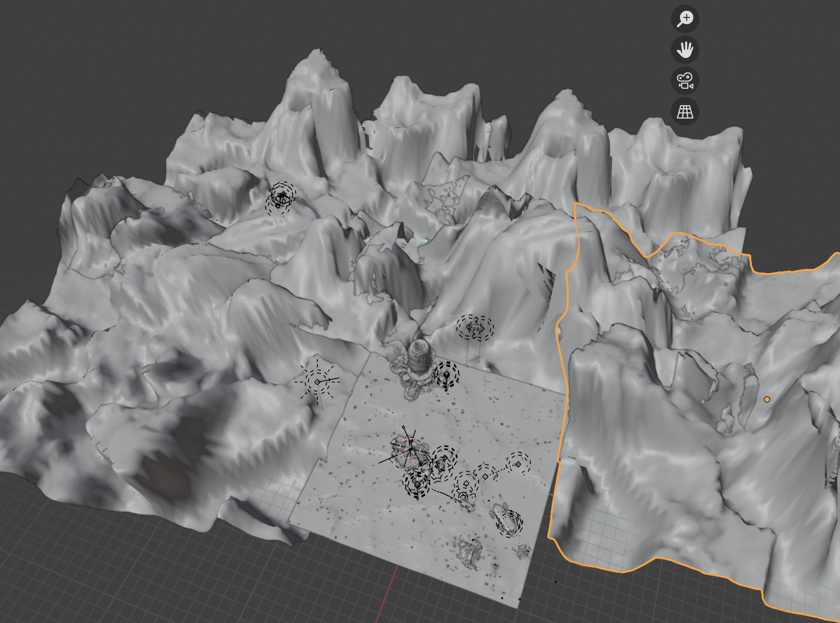Image resolution: width=840 pixels, height=623 pixels.
Task: Click the zoom view magnifier icon
Action: point(685,19)
